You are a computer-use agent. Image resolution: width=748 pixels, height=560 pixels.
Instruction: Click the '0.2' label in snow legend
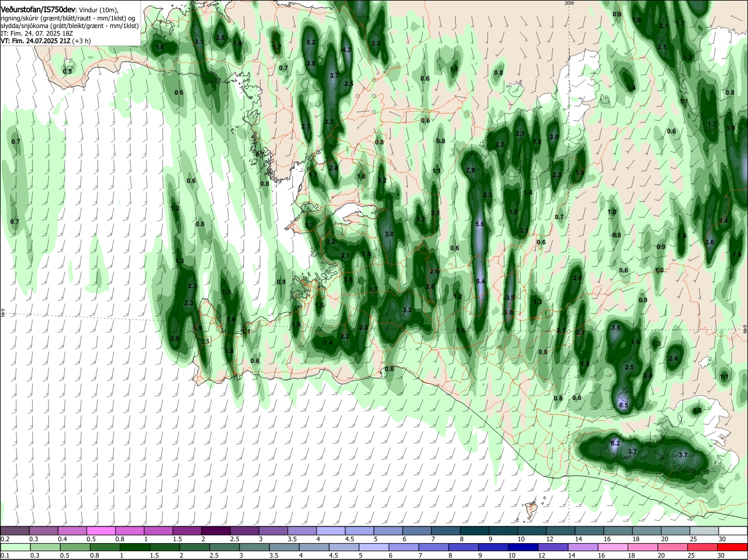coord(5,539)
